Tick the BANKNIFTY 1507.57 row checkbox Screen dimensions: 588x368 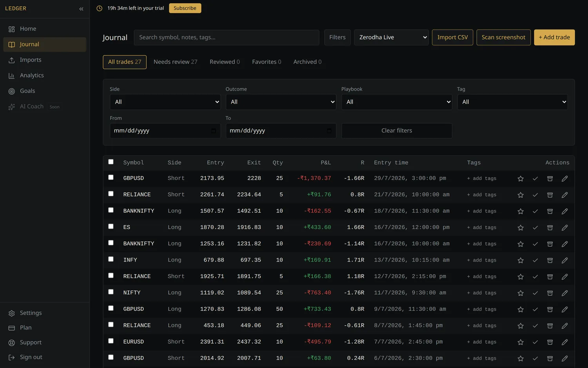[x=111, y=210]
